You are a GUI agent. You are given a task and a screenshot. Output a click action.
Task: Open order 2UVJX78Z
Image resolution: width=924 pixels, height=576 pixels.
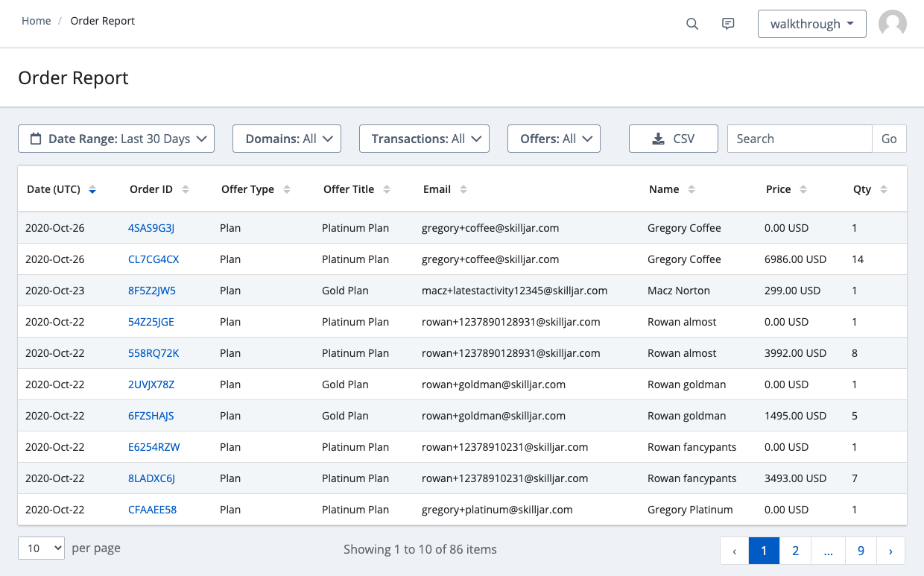click(x=151, y=384)
